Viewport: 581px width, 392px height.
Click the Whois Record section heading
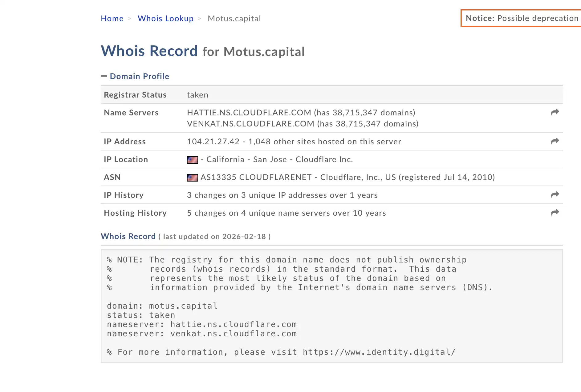click(x=128, y=236)
